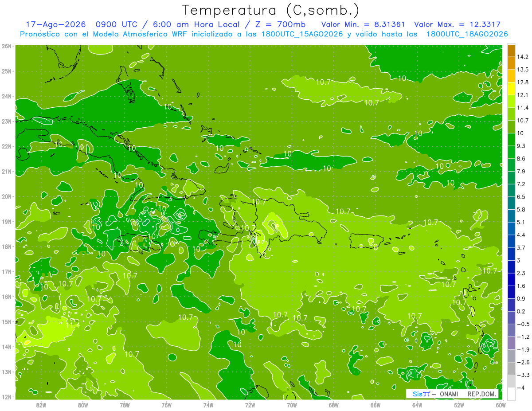Click the -4 colorbar tick label
The height and width of the screenshot is (411, 532).
point(520,388)
